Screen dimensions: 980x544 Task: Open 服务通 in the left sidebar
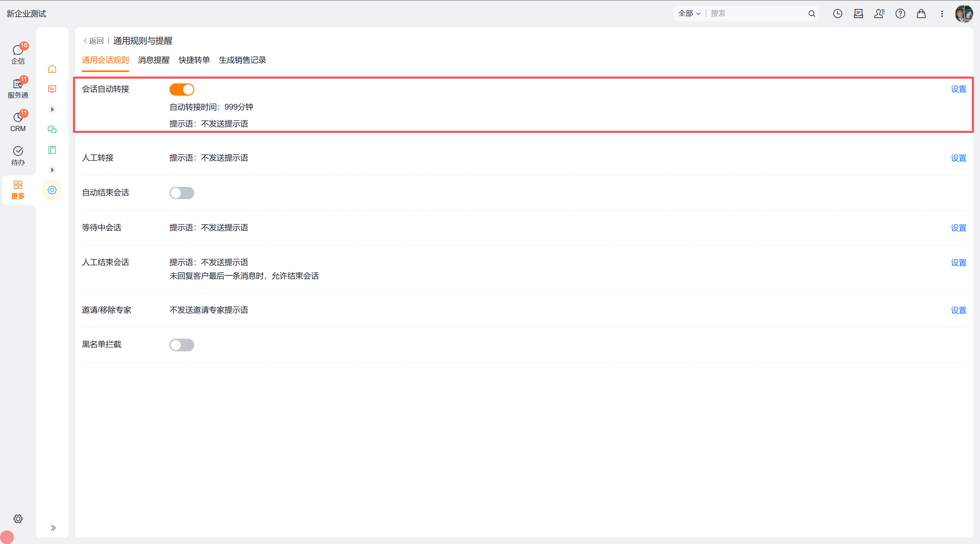(18, 87)
